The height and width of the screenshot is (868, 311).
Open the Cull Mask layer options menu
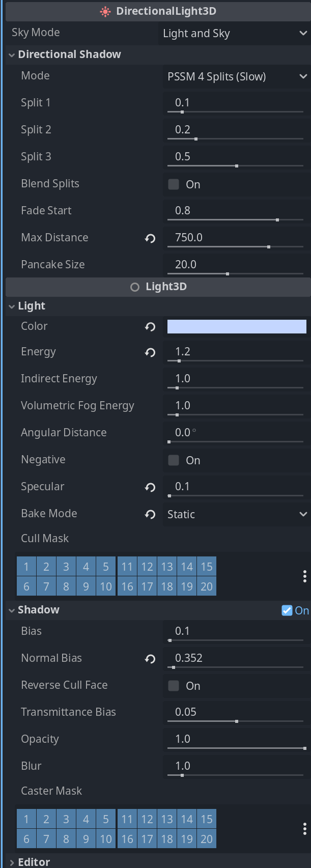304,576
